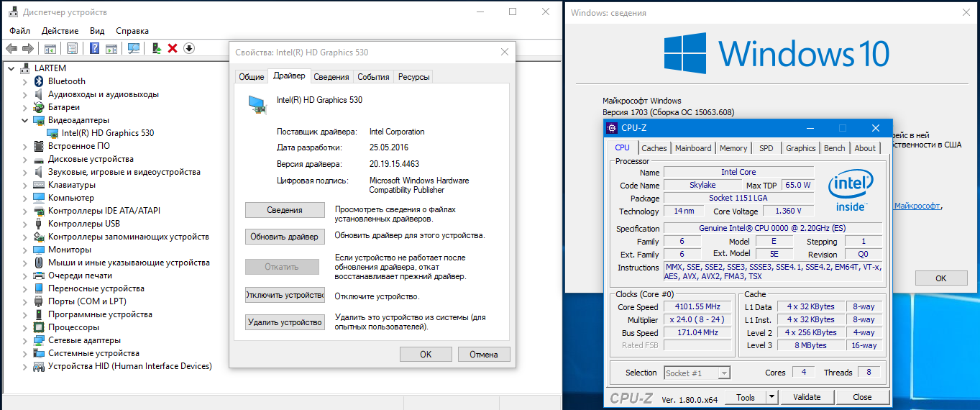Click the battery icon beside Батареи

(x=40, y=107)
